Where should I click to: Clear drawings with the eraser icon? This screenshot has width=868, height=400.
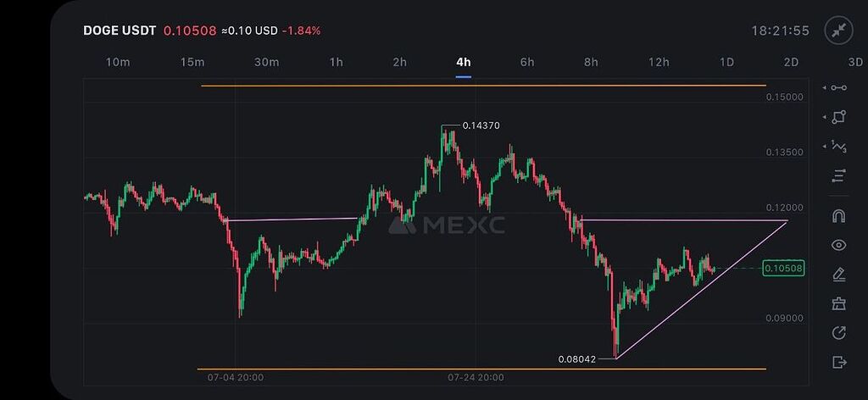(839, 303)
